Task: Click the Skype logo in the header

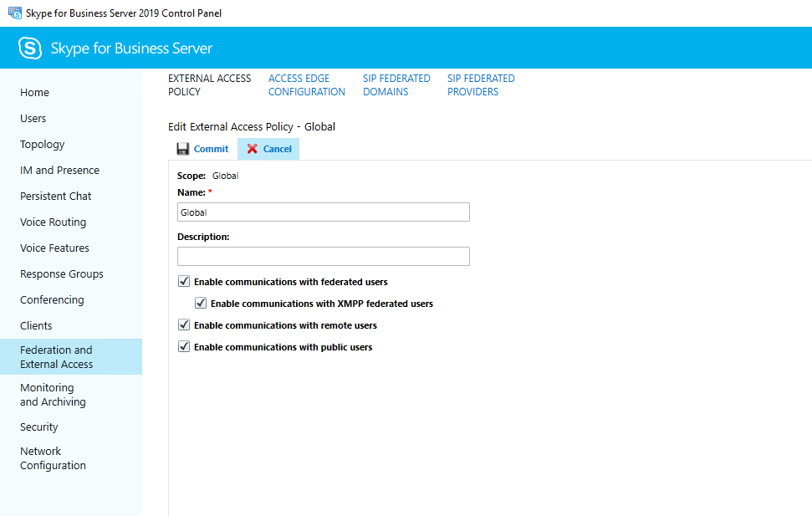Action: tap(30, 49)
